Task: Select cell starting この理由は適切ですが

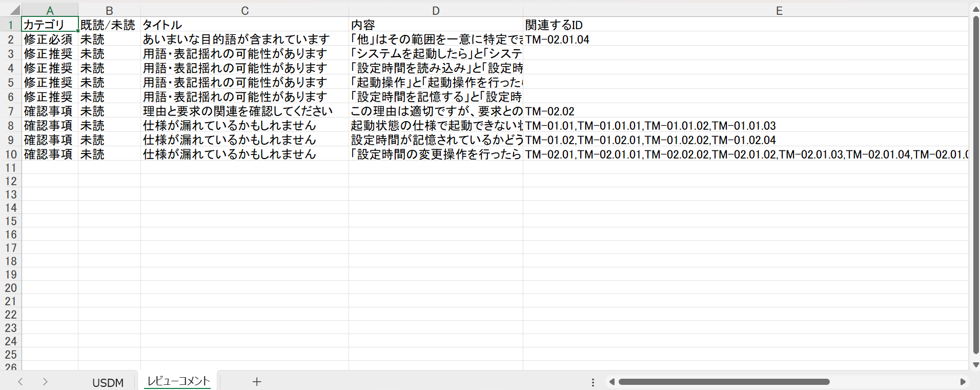Action: pyautogui.click(x=436, y=111)
